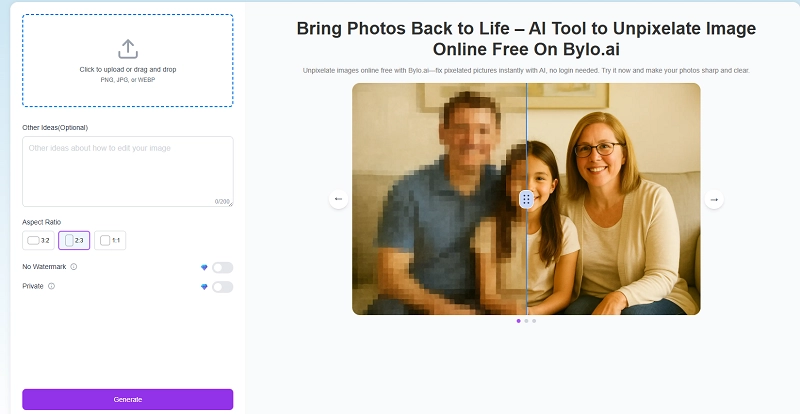Click the 'No Watermark' label

(44, 266)
